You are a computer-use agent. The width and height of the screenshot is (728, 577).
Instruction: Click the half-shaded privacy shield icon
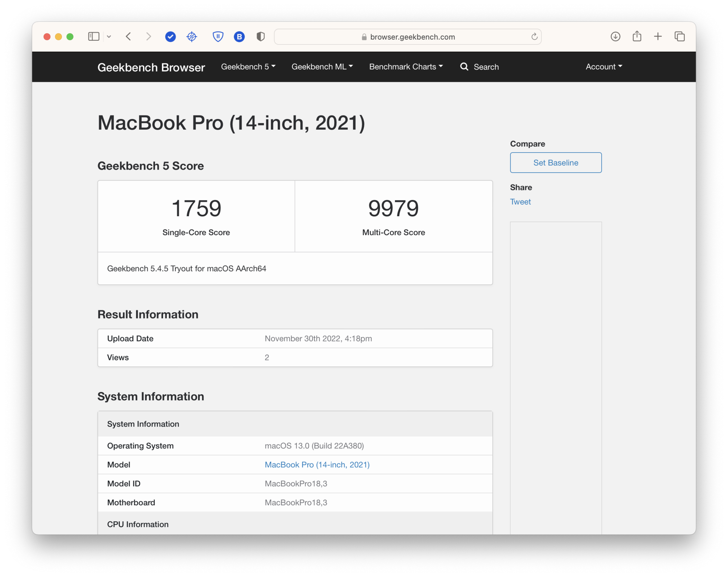coord(261,37)
